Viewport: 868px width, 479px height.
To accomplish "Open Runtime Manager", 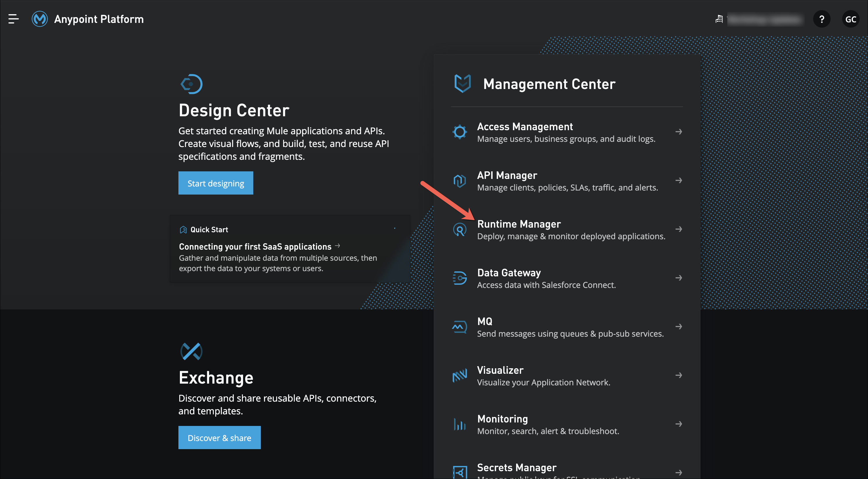I will [519, 224].
